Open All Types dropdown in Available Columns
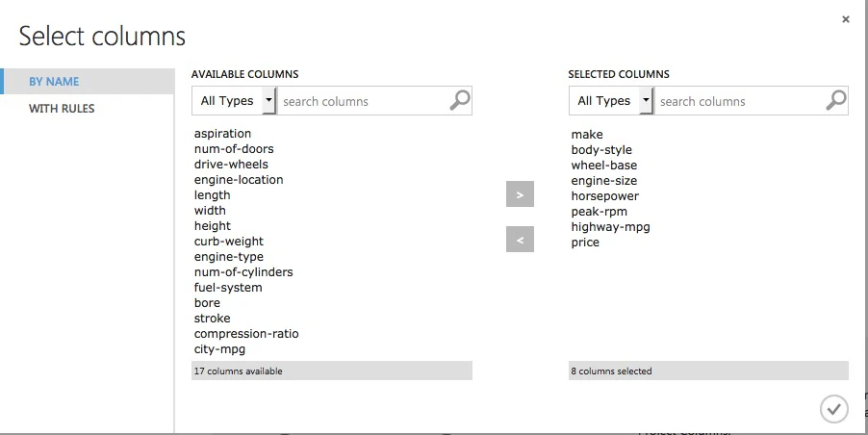868x435 pixels. pyautogui.click(x=234, y=101)
